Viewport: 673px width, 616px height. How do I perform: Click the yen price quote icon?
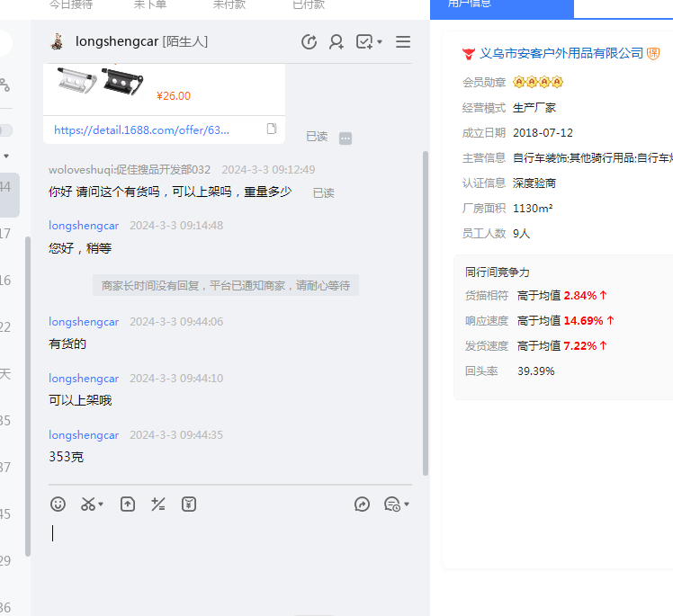pyautogui.click(x=189, y=504)
